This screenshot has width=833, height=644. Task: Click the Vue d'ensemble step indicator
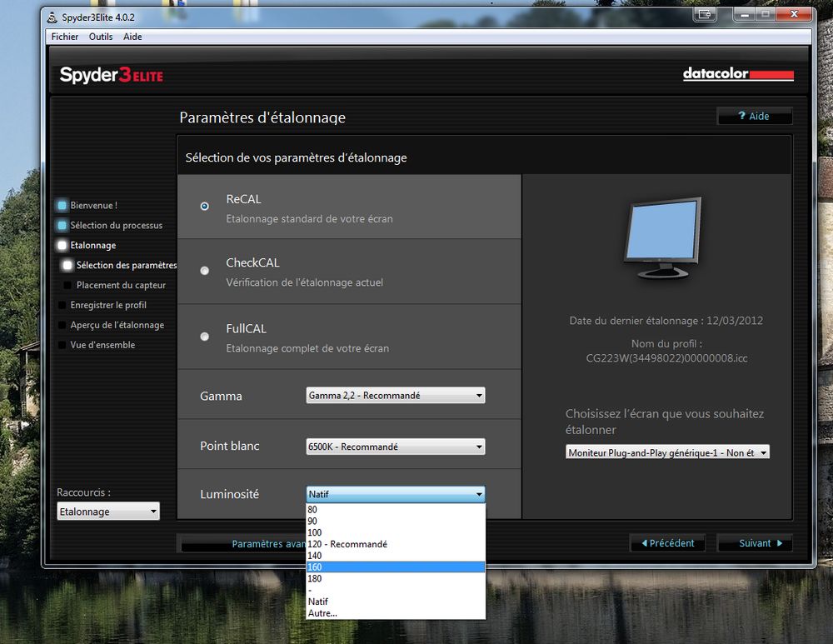(62, 345)
